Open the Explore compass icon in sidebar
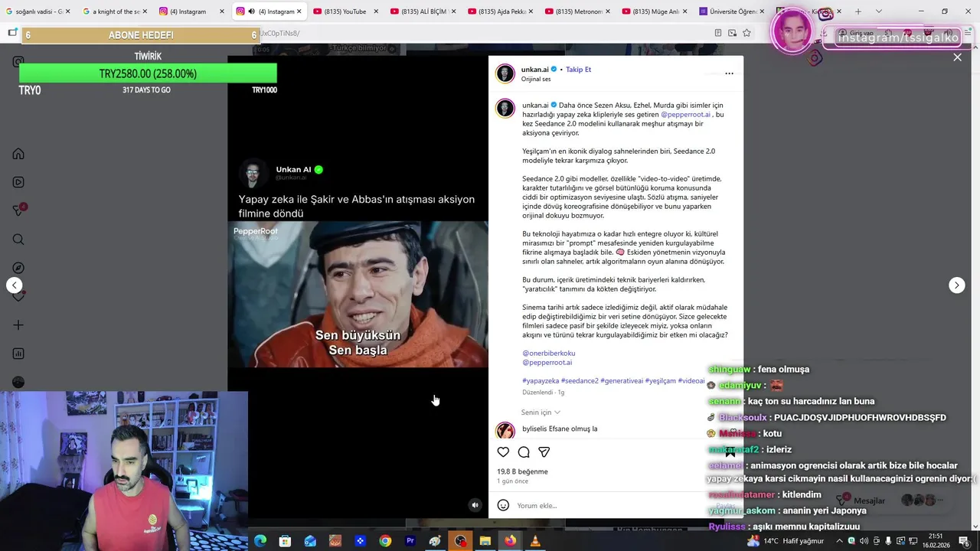Viewport: 980px width, 551px height. (18, 268)
